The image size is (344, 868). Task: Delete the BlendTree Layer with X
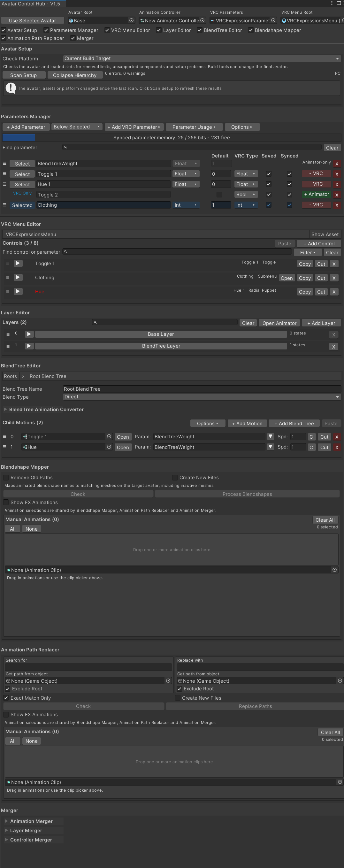[333, 347]
